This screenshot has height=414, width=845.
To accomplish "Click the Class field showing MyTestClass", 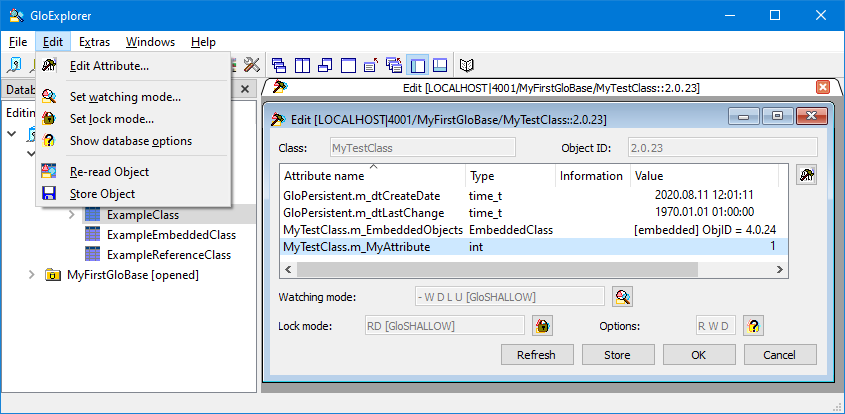I will click(422, 148).
